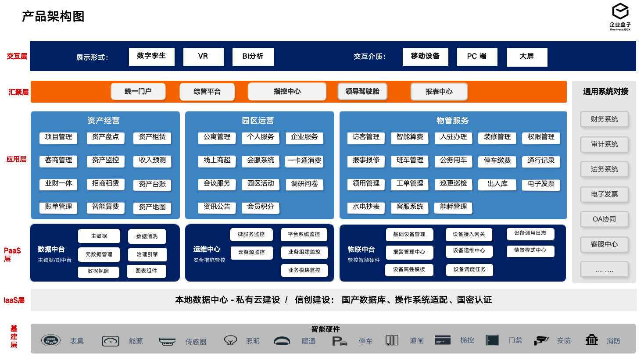
Task: Open 设备接入网关 in 物联中台
Action: point(469,235)
